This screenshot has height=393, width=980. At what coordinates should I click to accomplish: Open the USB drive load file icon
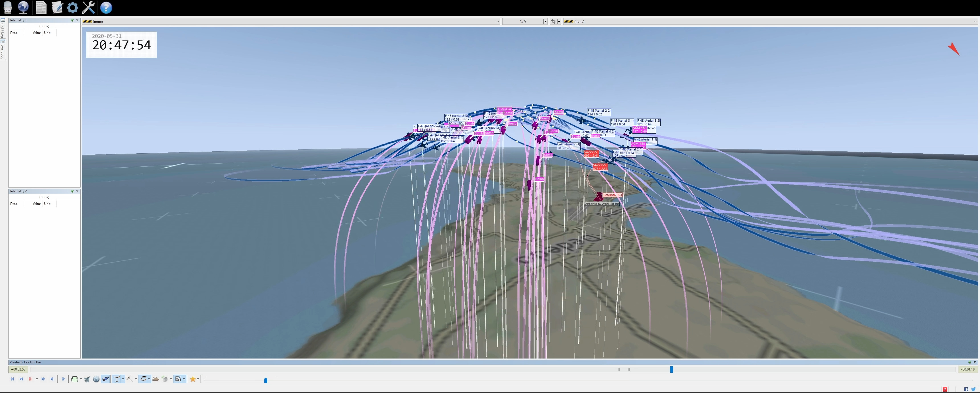tap(7, 7)
